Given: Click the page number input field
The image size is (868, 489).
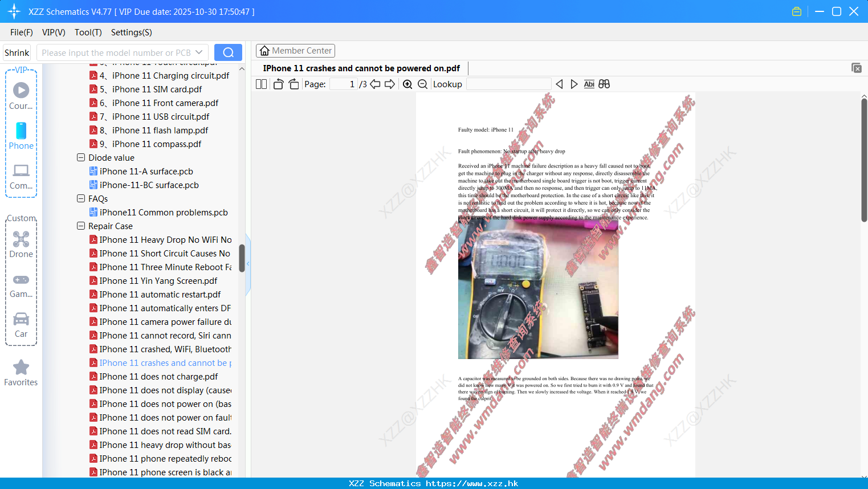Looking at the screenshot, I should pyautogui.click(x=344, y=84).
